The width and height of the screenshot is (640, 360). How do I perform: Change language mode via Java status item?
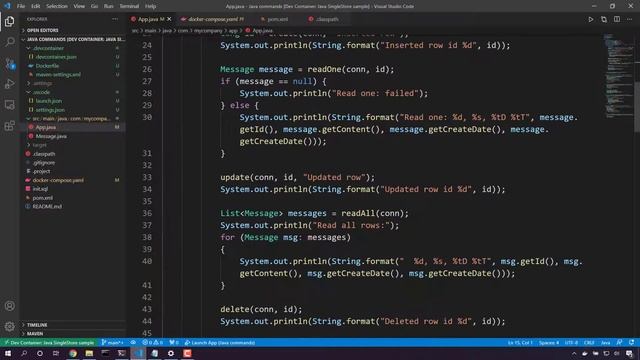click(605, 342)
